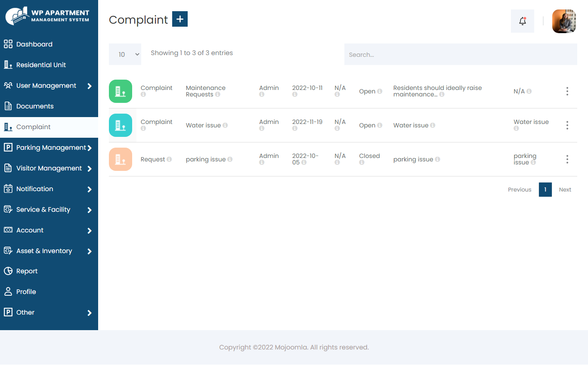Screen dimensions: 588x365
Task: Click the Dashboard grid icon in the sidebar
Action: pos(8,44)
